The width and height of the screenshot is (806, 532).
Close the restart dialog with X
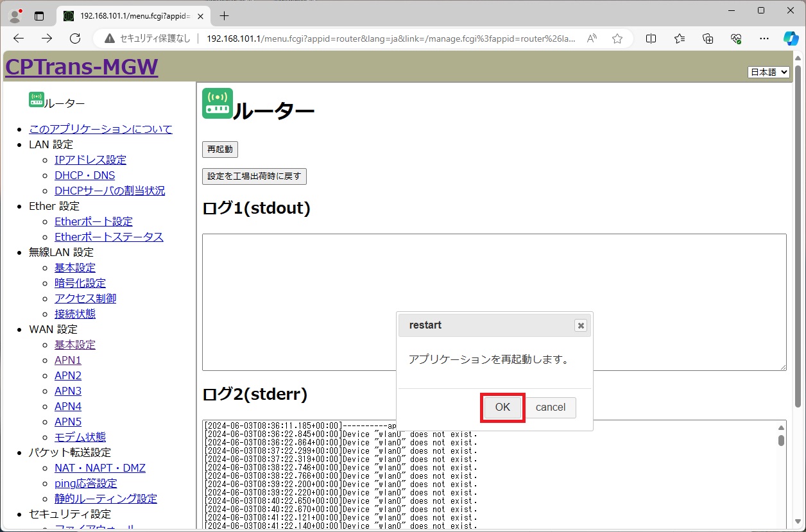[581, 325]
